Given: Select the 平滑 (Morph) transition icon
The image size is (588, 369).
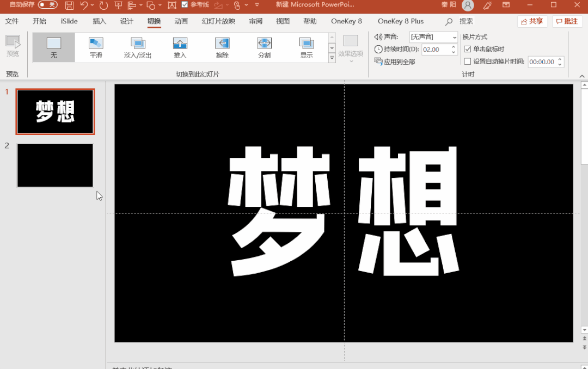Looking at the screenshot, I should click(x=96, y=48).
